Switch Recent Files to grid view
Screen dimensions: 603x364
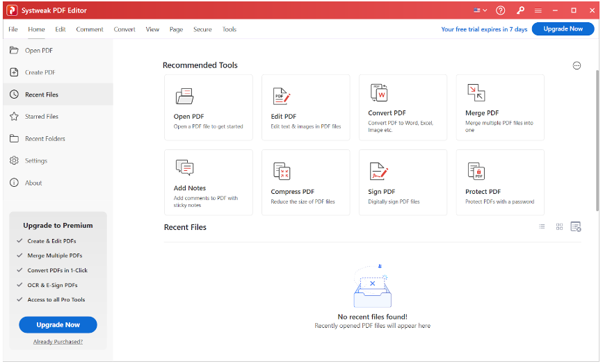point(560,227)
